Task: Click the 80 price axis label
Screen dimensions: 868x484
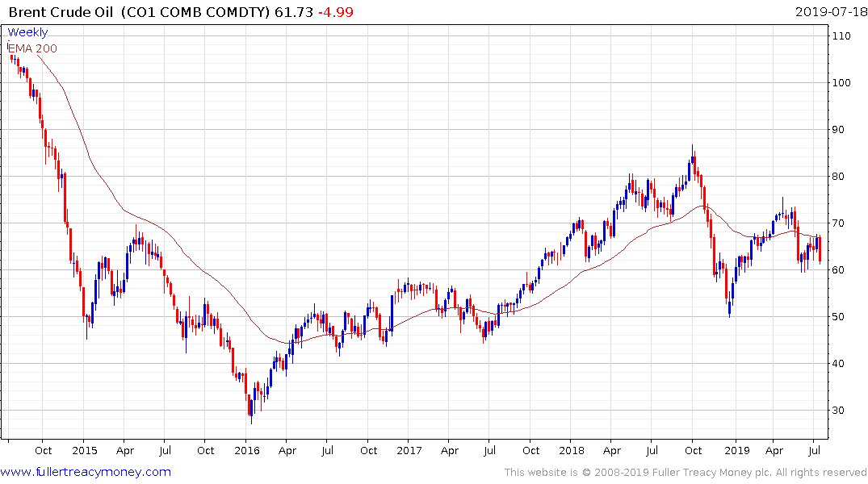Action: pos(838,177)
